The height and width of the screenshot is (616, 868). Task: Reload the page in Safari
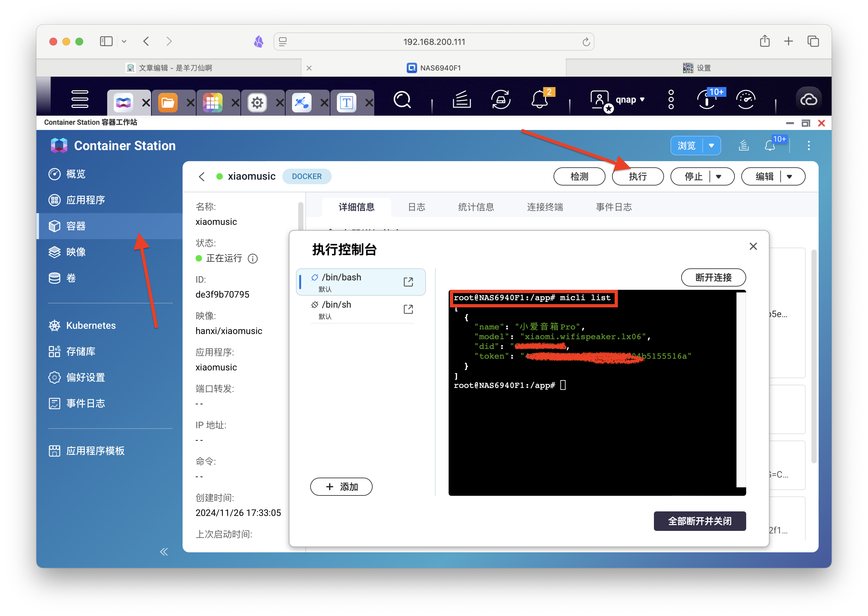click(x=586, y=42)
